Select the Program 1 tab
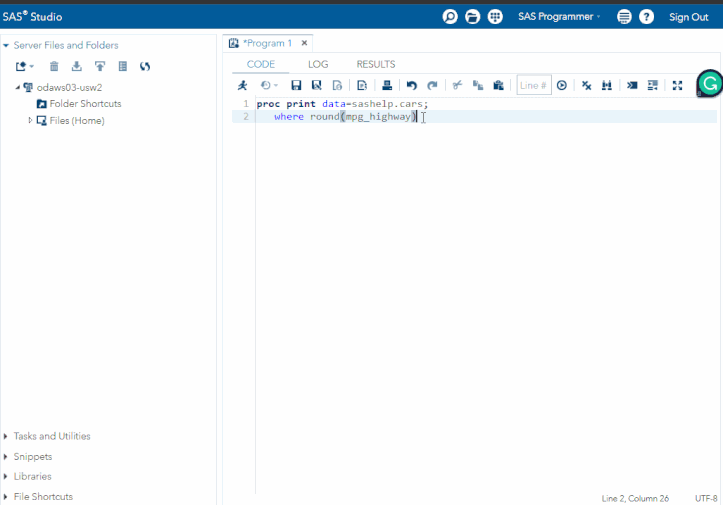The image size is (723, 505). (x=267, y=43)
